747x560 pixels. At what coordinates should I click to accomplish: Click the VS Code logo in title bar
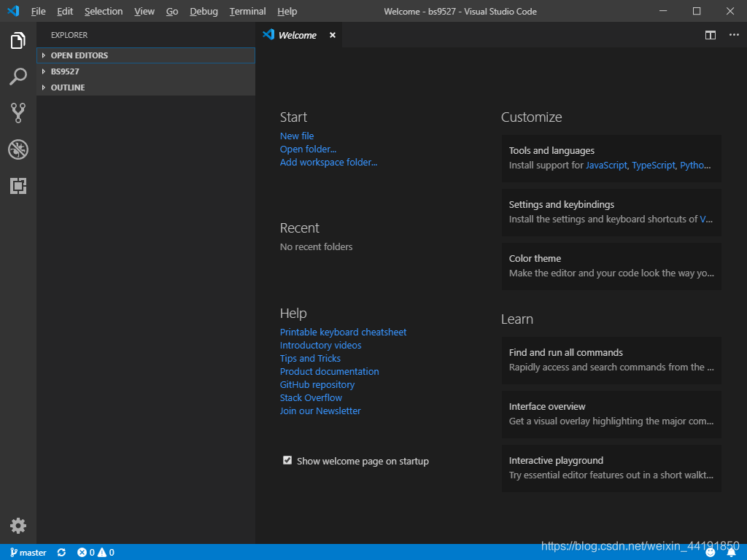[x=13, y=11]
